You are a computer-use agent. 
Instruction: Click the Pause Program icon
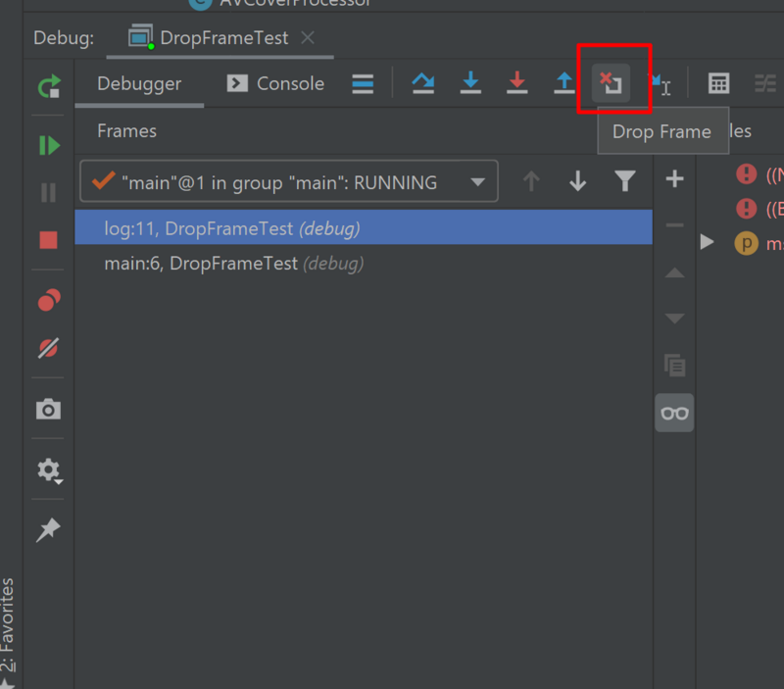pyautogui.click(x=48, y=192)
